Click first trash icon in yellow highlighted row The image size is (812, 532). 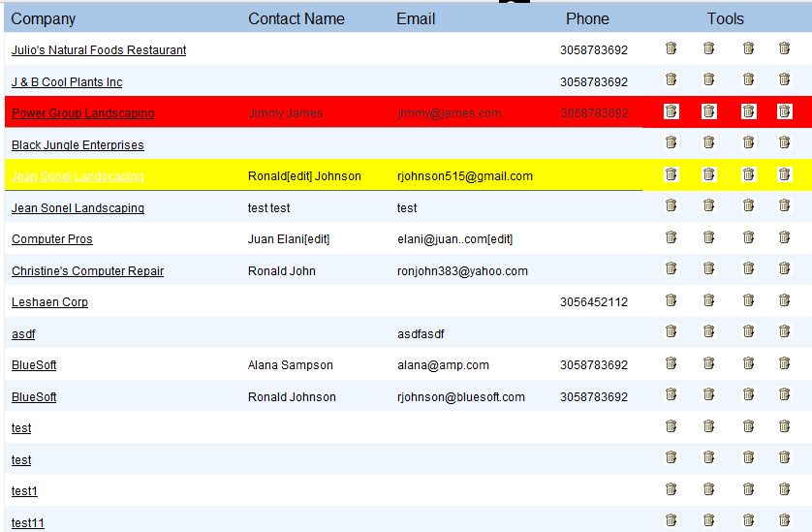coord(671,174)
